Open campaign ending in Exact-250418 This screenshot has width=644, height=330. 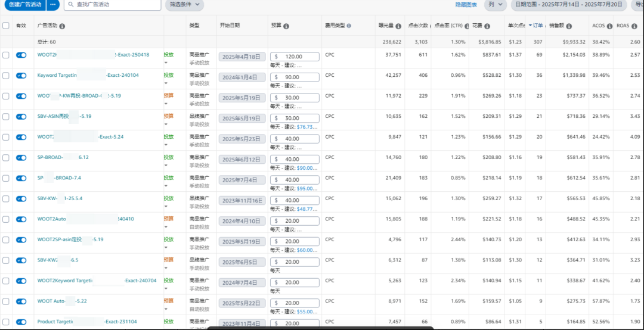[x=93, y=55]
